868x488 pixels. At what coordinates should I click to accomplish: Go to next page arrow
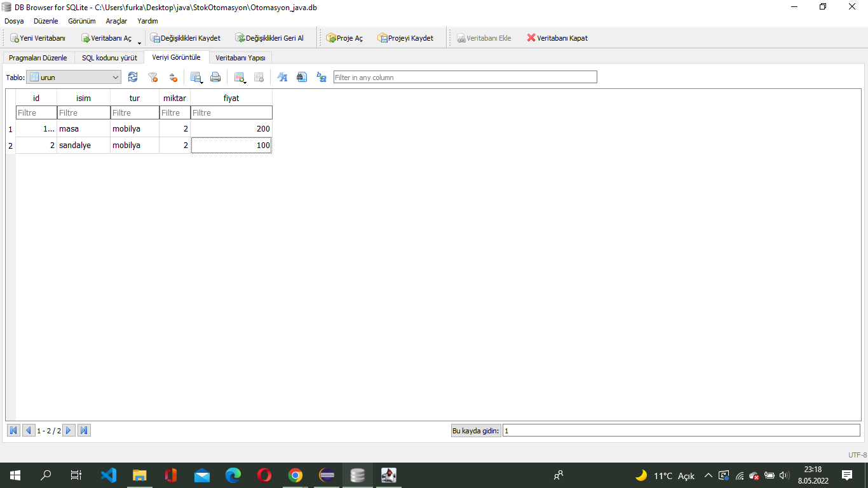point(69,430)
